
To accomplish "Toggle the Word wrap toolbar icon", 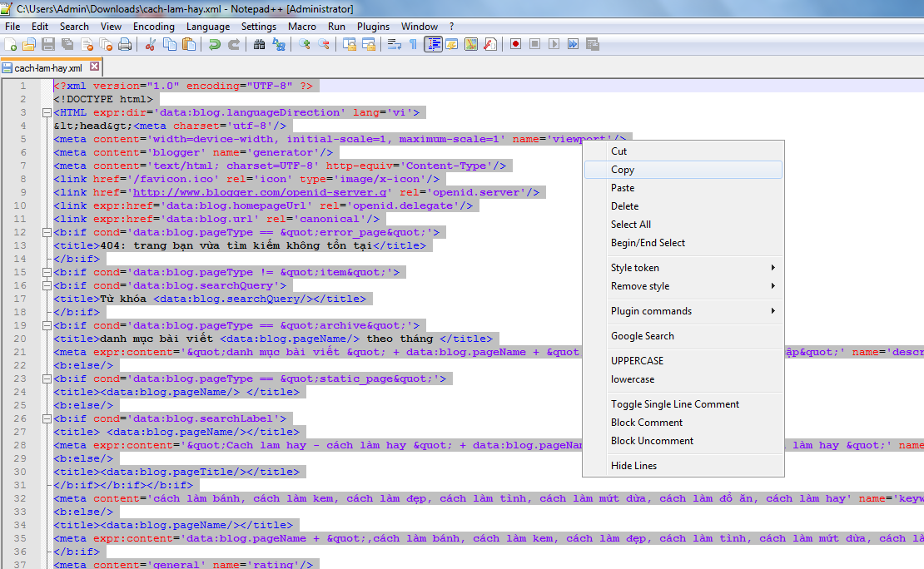I will [x=395, y=44].
